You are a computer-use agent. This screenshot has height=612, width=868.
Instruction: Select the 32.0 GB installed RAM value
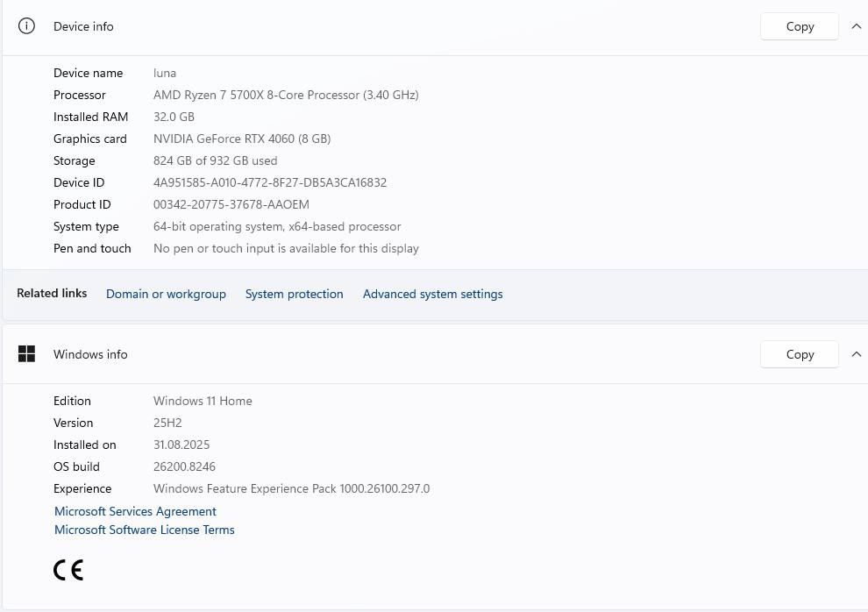coord(174,117)
